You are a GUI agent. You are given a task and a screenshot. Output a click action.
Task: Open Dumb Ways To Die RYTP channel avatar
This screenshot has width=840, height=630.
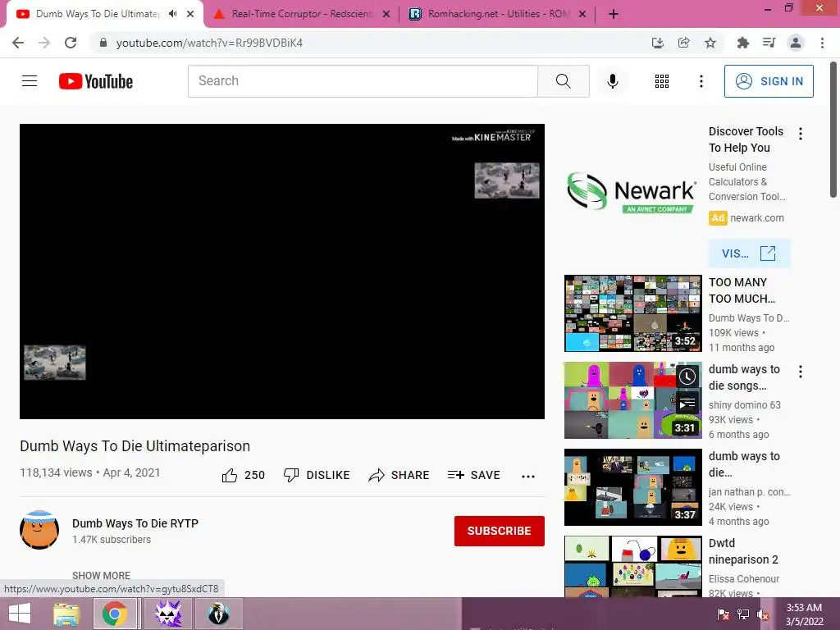point(39,530)
